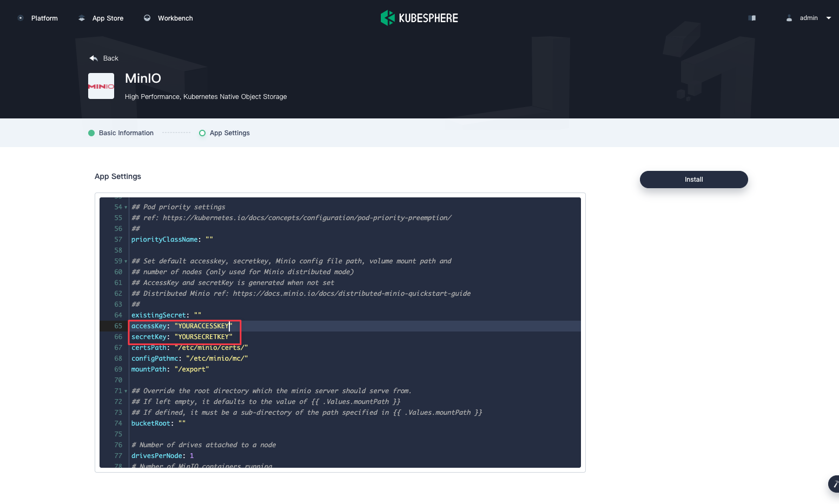
Task: Click the Platform icon in the navbar
Action: pyautogui.click(x=20, y=18)
